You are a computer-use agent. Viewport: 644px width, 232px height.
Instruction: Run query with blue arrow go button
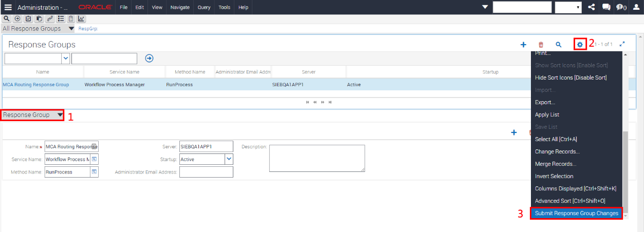149,58
